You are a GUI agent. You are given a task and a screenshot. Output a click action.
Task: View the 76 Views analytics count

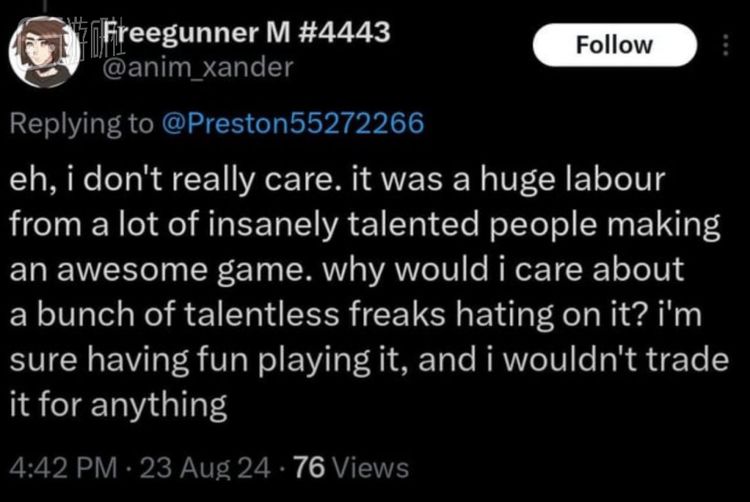coord(352,467)
